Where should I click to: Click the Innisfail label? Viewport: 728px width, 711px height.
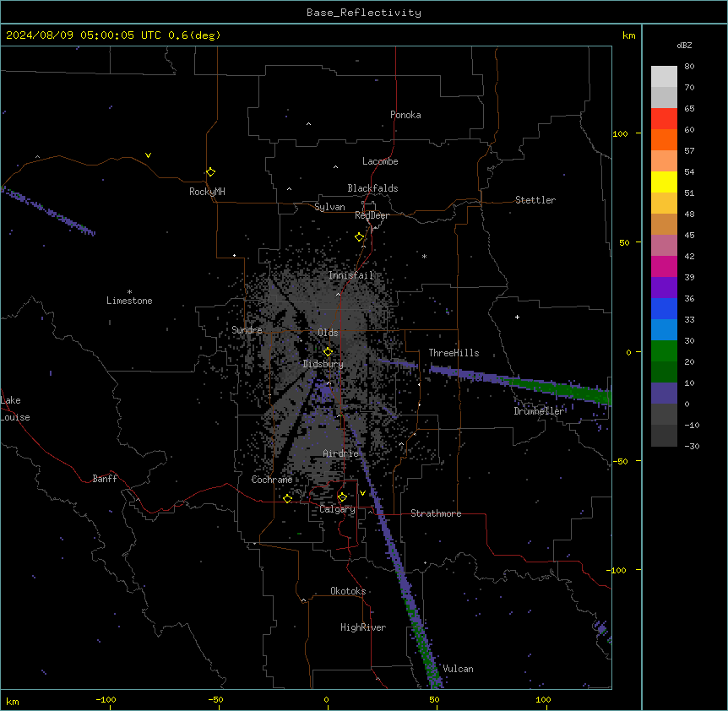pyautogui.click(x=350, y=275)
